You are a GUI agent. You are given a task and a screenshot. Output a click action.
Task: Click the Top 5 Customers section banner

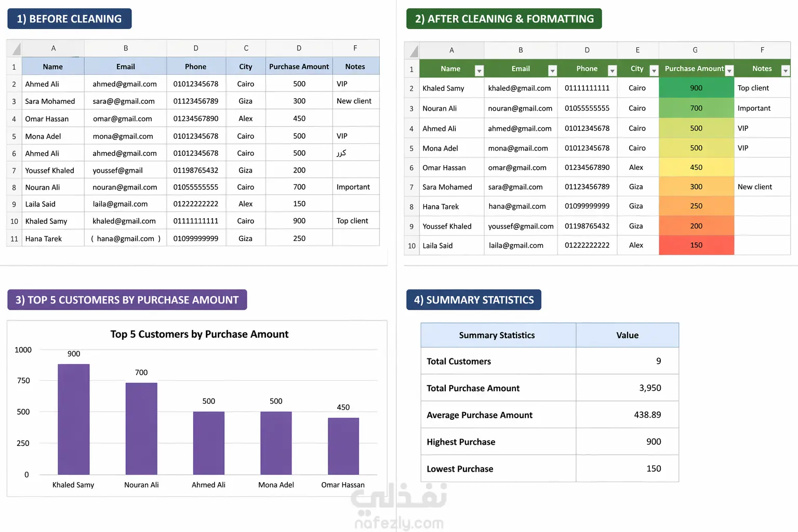click(x=127, y=300)
